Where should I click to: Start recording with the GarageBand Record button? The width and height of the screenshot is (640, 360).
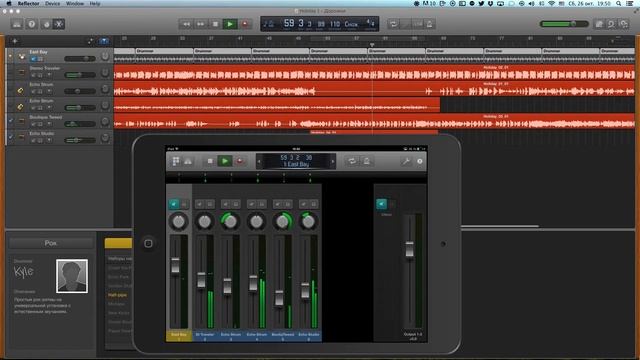[245, 24]
